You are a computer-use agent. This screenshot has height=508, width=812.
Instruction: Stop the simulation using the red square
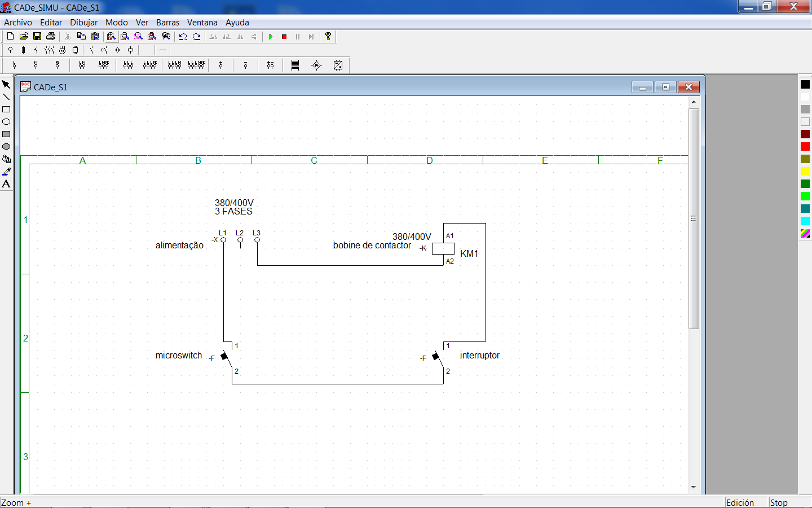pyautogui.click(x=284, y=37)
